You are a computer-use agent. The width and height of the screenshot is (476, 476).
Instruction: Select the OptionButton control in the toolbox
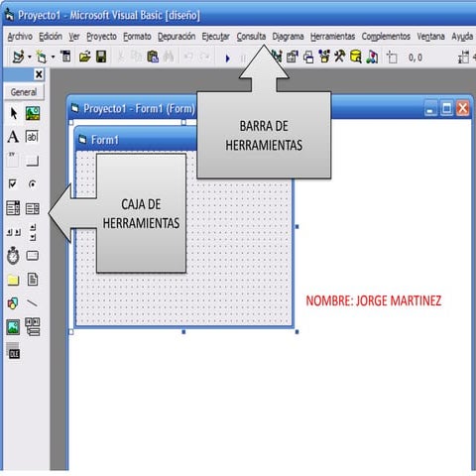[33, 184]
